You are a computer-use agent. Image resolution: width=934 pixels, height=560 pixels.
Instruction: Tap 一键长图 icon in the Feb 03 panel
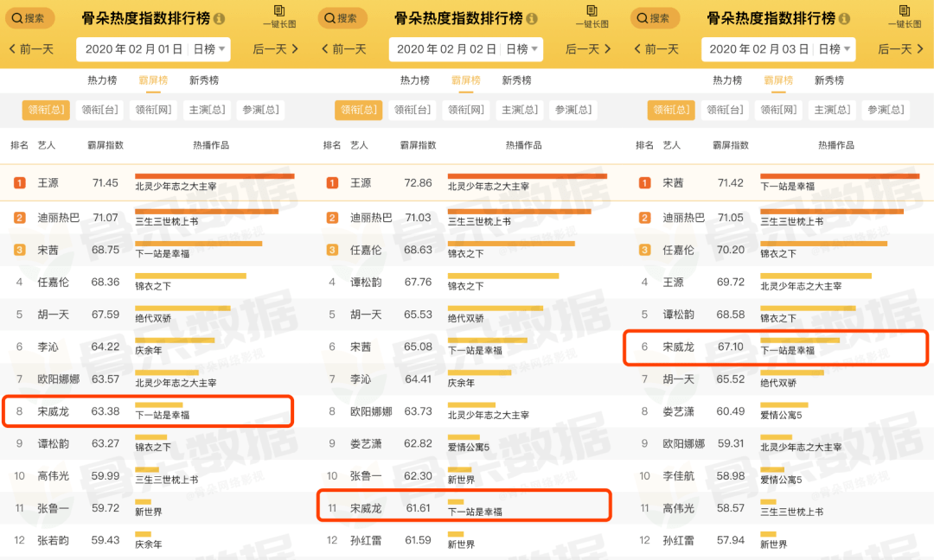point(905,16)
